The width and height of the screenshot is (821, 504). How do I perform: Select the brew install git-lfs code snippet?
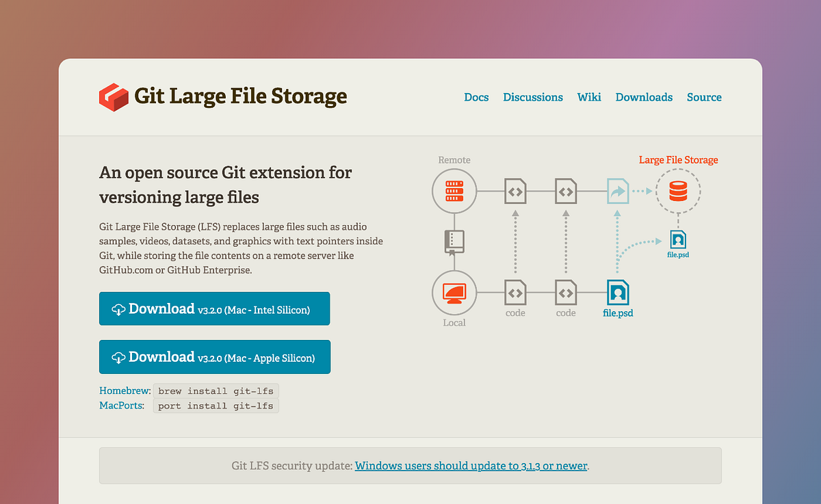pyautogui.click(x=216, y=390)
